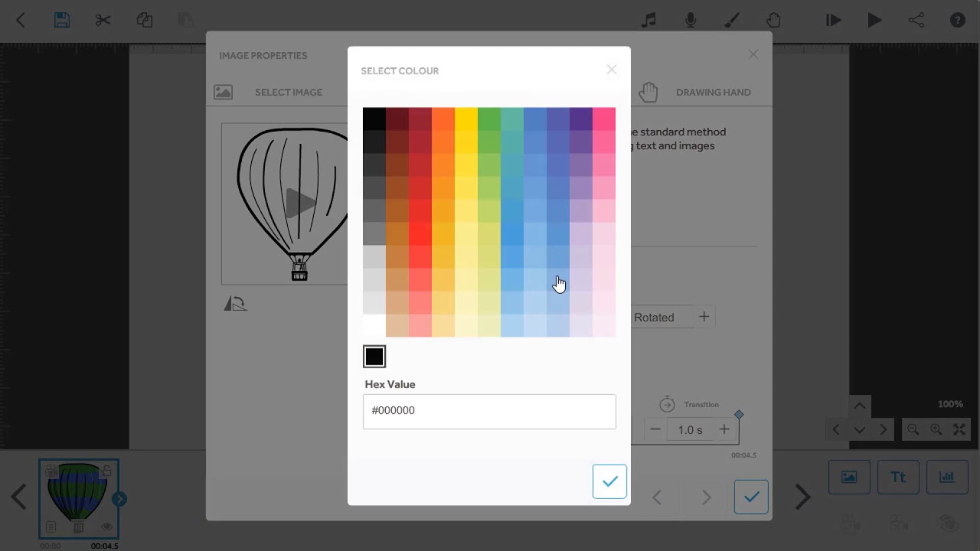980x551 pixels.
Task: Delete the balloon element with the trash icon
Action: pos(78,527)
